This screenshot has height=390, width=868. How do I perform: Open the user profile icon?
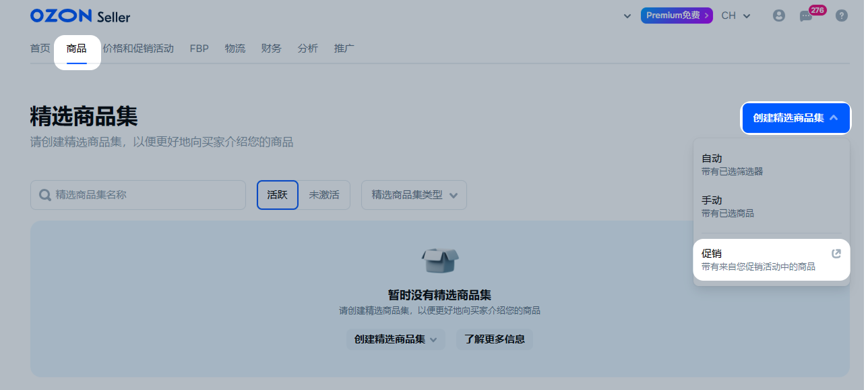[779, 16]
